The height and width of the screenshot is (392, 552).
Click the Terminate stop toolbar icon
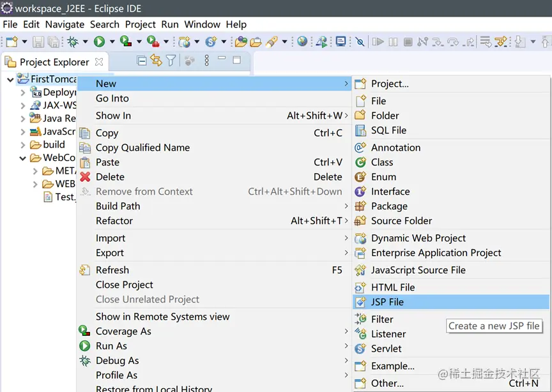coord(408,42)
